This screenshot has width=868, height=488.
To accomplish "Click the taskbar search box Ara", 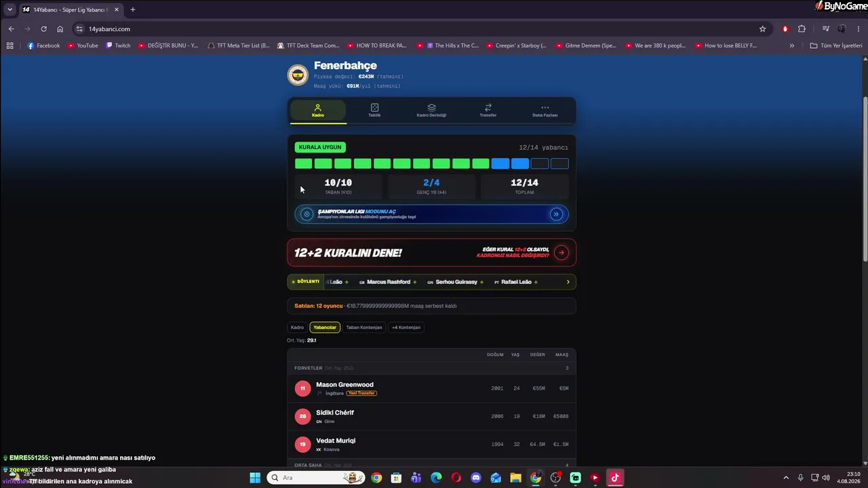I will (x=316, y=478).
